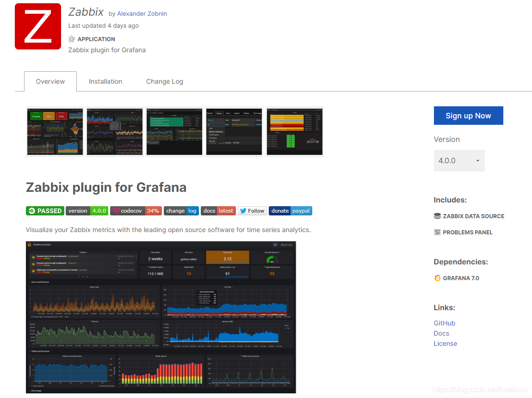The width and height of the screenshot is (532, 398).
Task: Open third thumbnail showing green problems list
Action: 174,132
